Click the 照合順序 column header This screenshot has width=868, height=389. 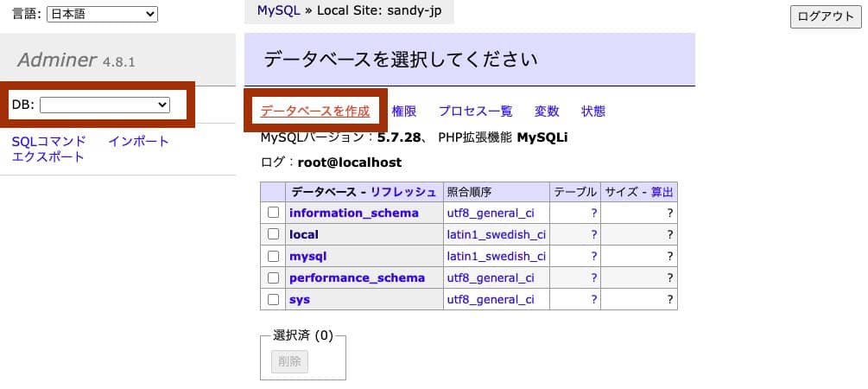pos(469,192)
